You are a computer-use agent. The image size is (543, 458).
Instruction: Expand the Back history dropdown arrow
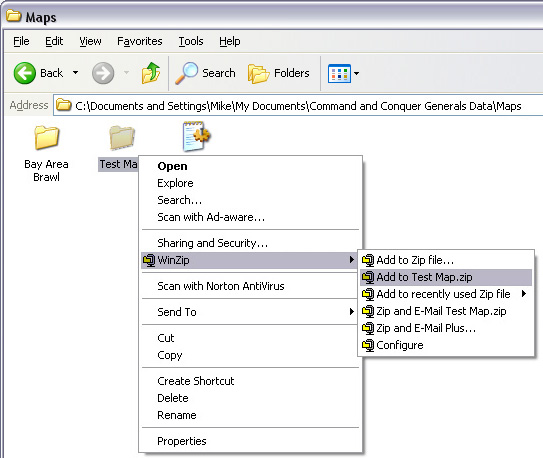pyautogui.click(x=75, y=73)
